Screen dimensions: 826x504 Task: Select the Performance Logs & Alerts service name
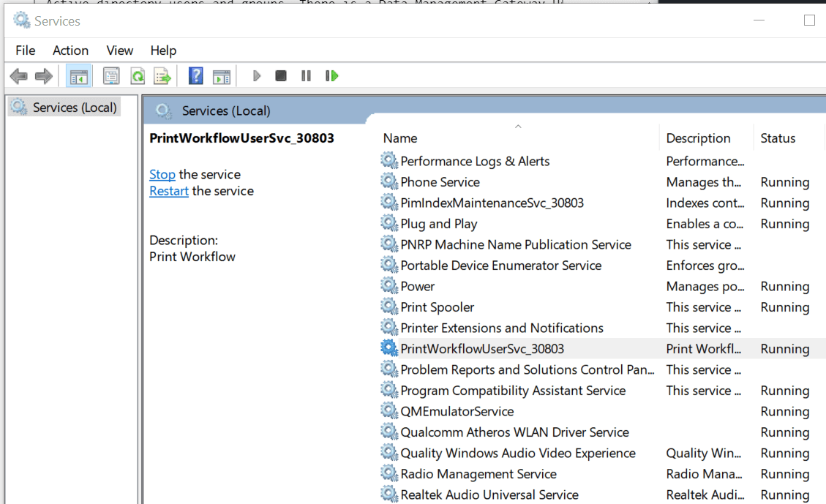[x=475, y=161]
